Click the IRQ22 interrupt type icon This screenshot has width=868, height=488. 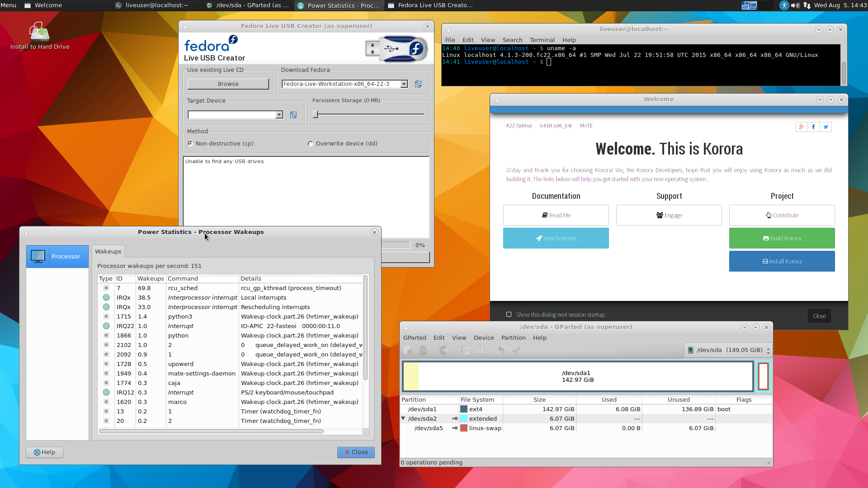(x=106, y=326)
